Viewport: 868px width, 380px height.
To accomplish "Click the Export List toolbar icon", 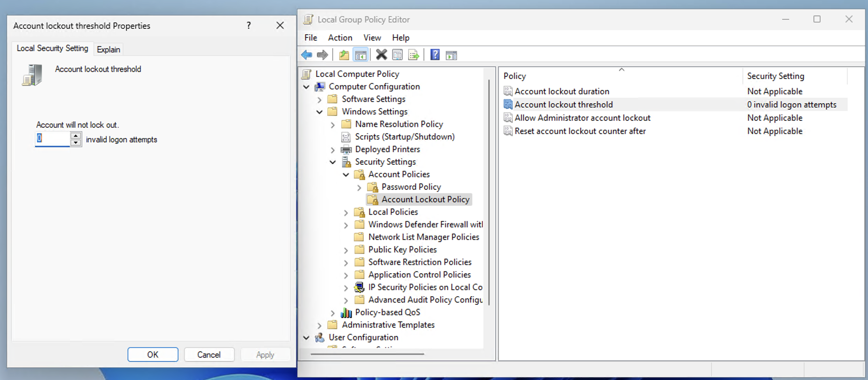I will coord(413,55).
